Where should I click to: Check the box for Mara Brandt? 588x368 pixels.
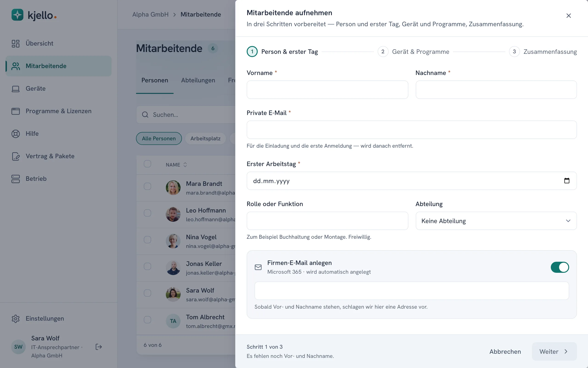[147, 187]
